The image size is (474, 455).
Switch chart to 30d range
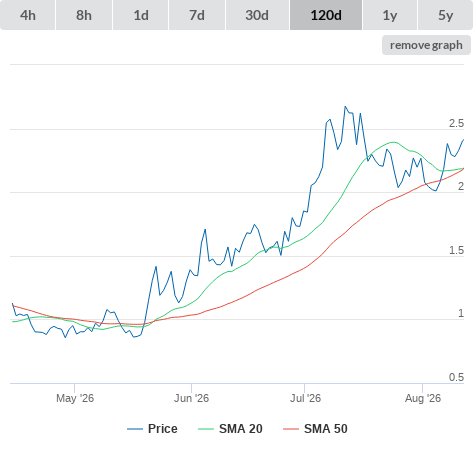coord(257,15)
